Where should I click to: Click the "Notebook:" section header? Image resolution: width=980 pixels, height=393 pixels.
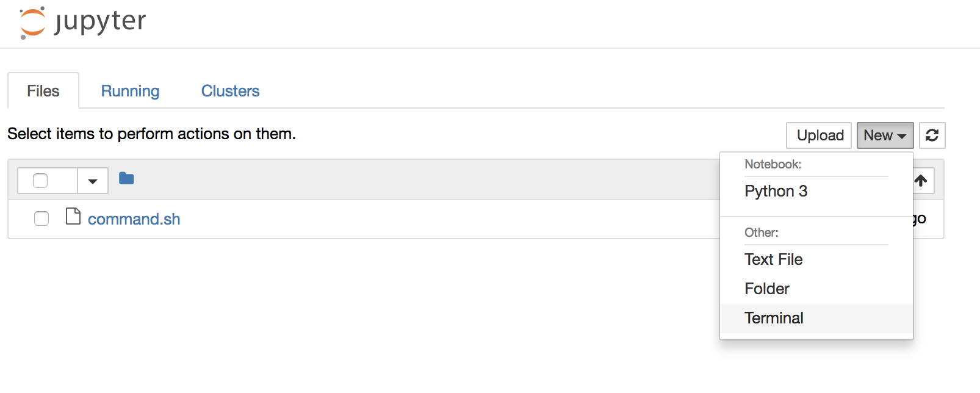tap(773, 164)
